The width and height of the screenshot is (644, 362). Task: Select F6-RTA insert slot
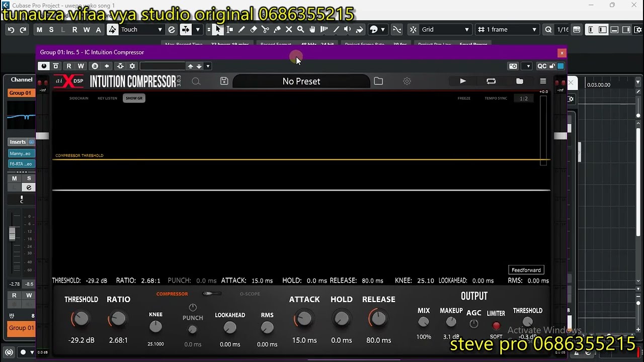click(21, 163)
